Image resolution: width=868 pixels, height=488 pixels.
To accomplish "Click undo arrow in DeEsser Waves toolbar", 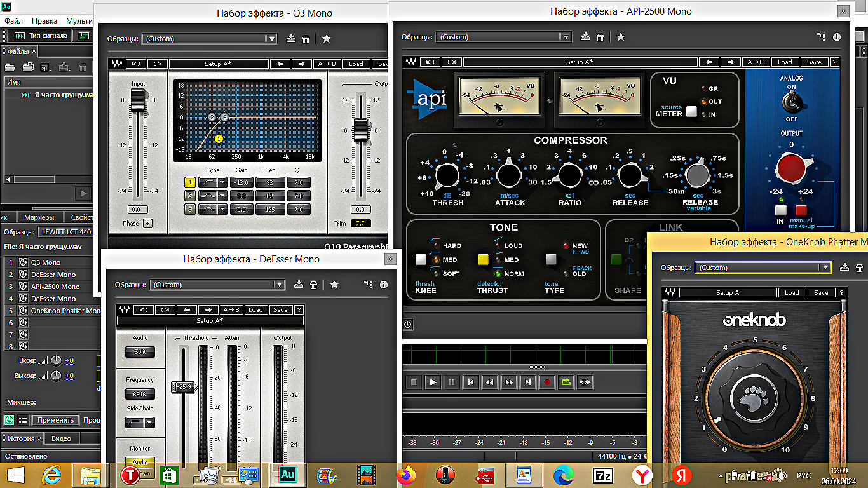I will point(144,310).
